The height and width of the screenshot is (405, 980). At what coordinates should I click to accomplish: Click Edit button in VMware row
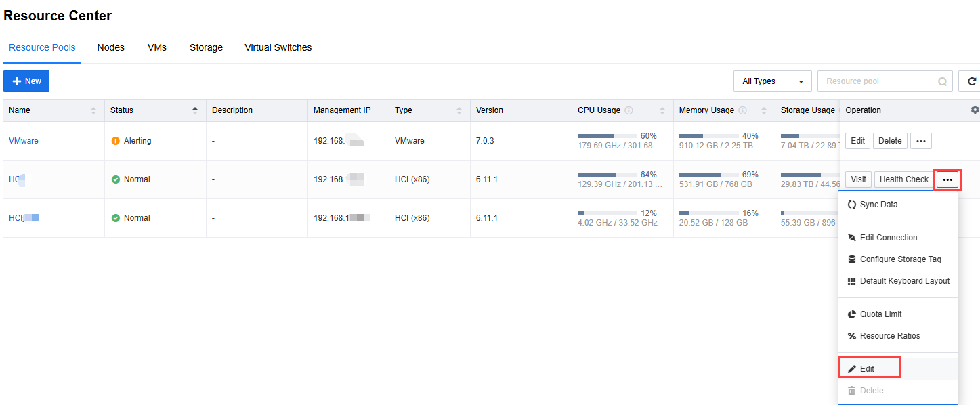(857, 141)
